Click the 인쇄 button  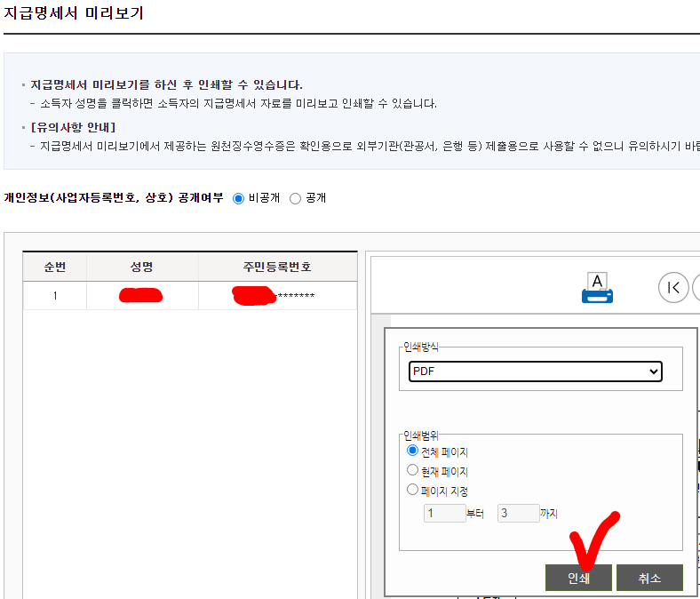578,578
